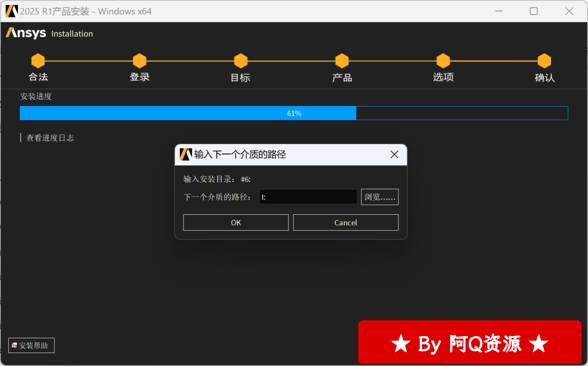This screenshot has width=588, height=366.
Task: Click the Ansys icon in the title bar
Action: coord(11,11)
